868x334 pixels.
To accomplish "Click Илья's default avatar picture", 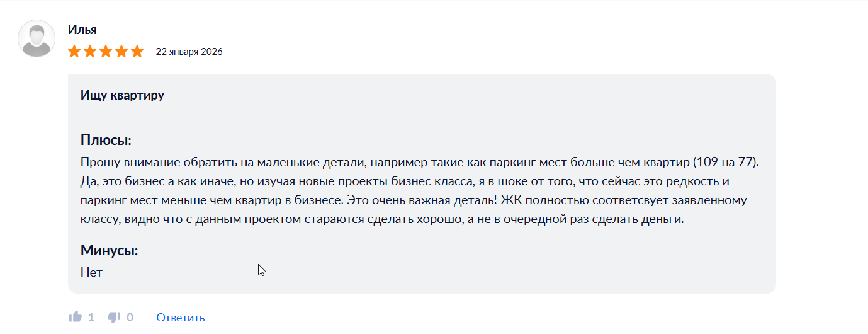I will tap(37, 39).
